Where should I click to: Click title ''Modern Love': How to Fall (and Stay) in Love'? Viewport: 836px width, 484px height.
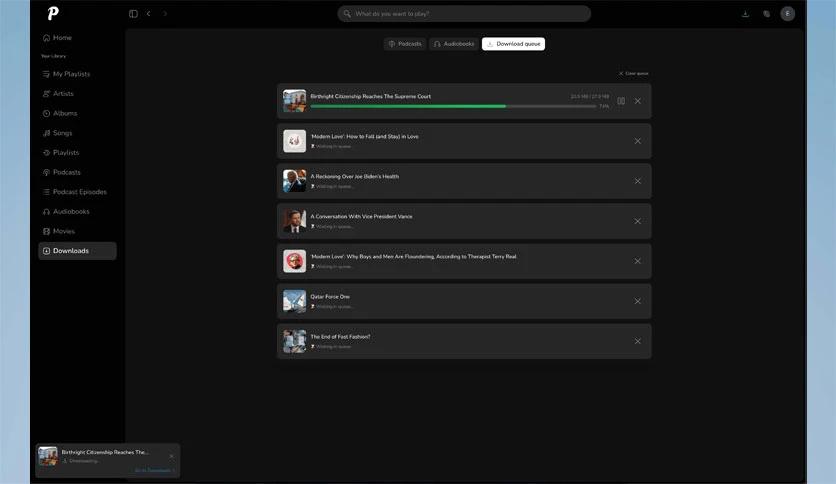tap(365, 136)
